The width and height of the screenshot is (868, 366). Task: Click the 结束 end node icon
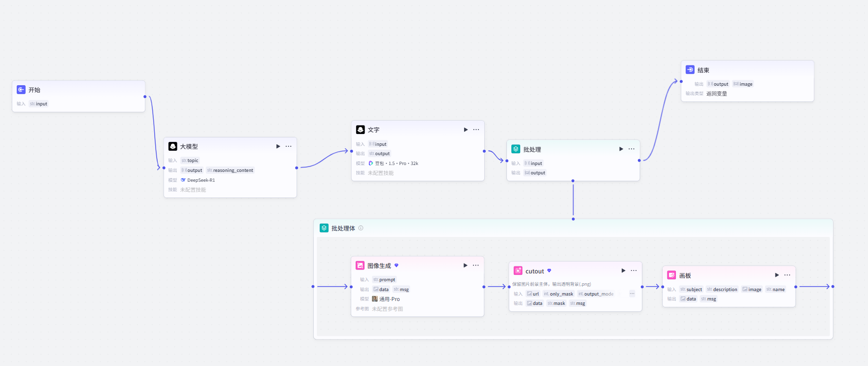point(690,70)
